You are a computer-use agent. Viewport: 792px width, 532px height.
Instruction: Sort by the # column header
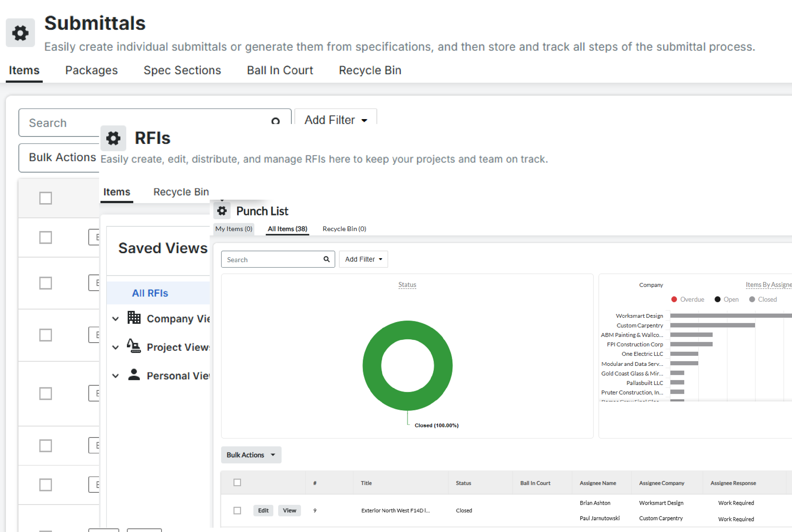(x=315, y=483)
